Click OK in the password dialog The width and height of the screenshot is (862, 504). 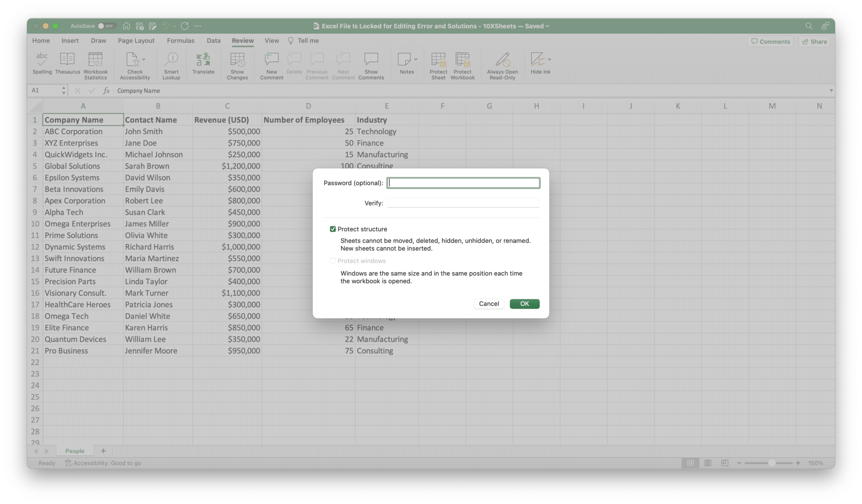524,304
